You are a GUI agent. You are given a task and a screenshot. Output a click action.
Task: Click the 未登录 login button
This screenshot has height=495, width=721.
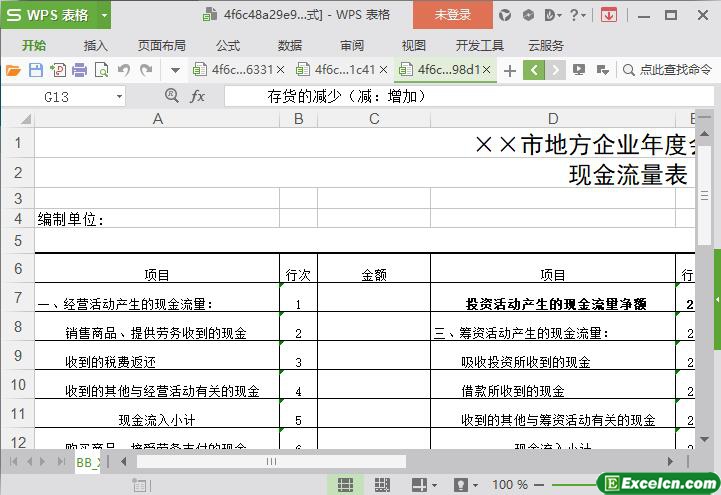point(452,15)
